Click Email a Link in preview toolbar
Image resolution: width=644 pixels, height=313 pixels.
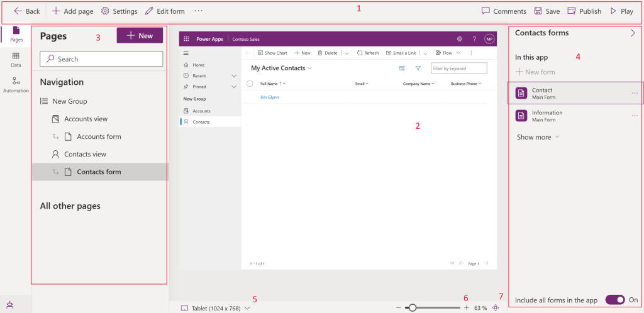pos(401,53)
